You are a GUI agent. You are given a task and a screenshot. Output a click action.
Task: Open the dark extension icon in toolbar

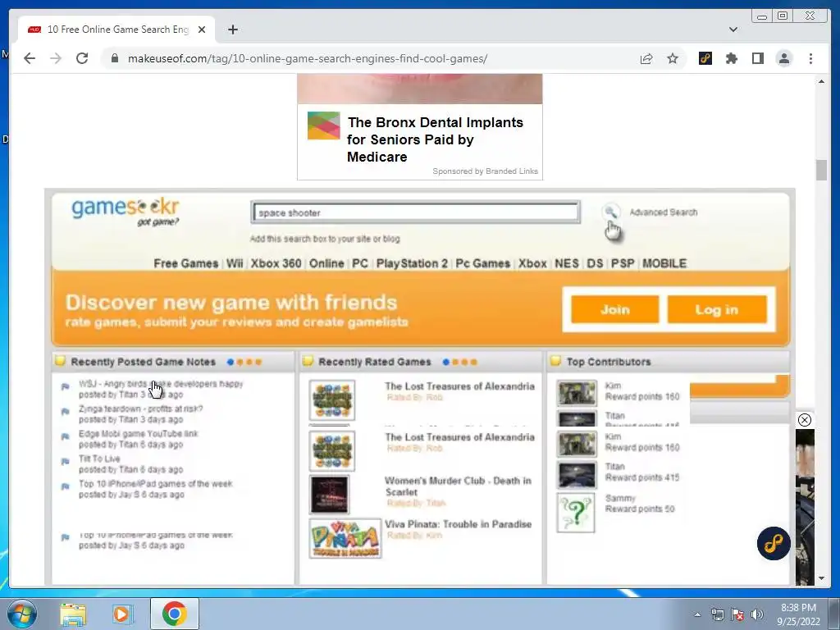[x=705, y=58]
